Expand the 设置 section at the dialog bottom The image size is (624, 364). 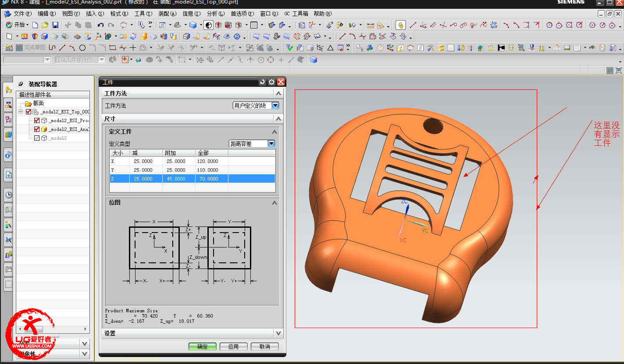point(278,334)
